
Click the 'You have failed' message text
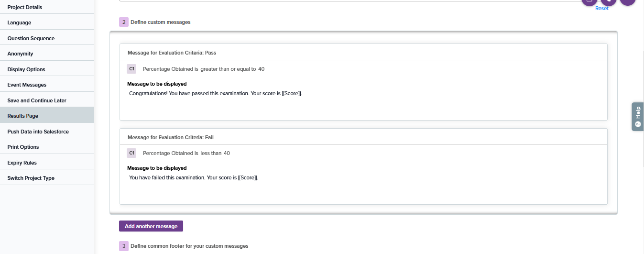(x=194, y=177)
